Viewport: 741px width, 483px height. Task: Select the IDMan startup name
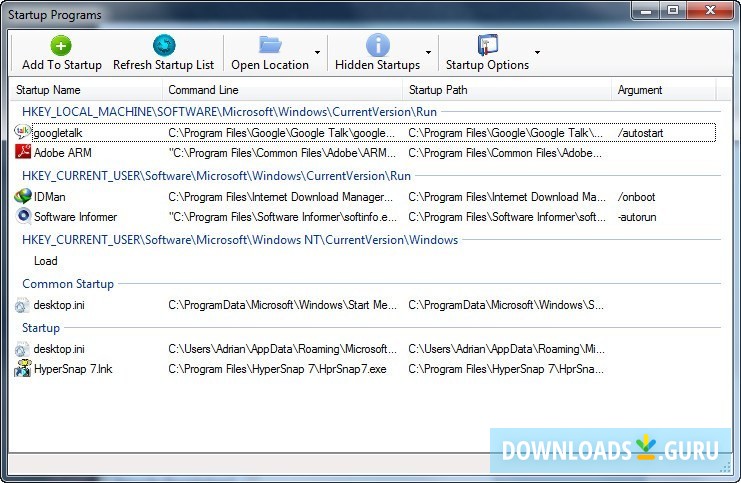(x=50, y=197)
